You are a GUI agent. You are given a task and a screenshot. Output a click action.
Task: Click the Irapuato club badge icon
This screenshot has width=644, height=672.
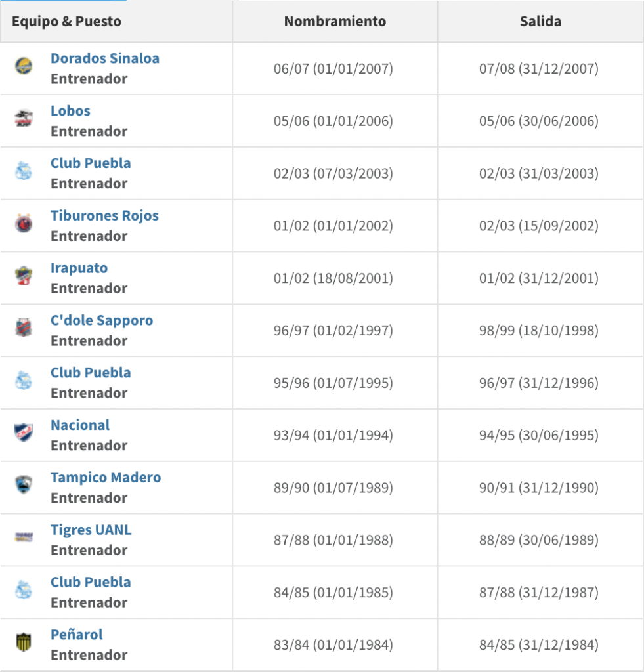tap(24, 276)
